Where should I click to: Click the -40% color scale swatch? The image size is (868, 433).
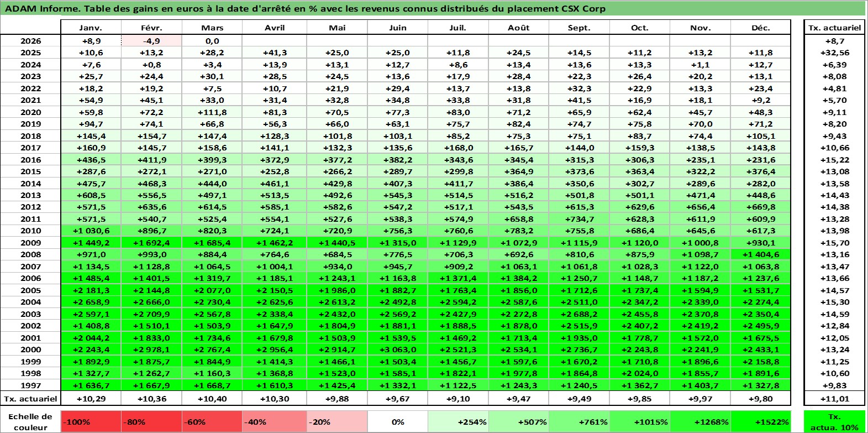click(x=274, y=421)
